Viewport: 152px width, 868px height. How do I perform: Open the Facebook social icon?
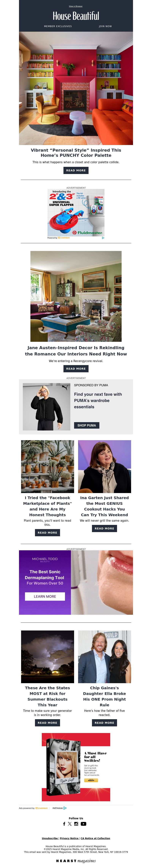tap(64, 824)
